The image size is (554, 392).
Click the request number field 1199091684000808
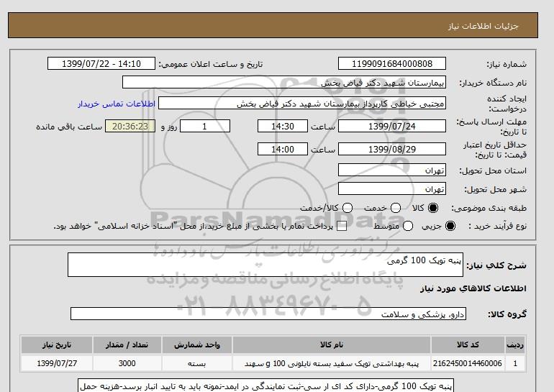coord(392,63)
